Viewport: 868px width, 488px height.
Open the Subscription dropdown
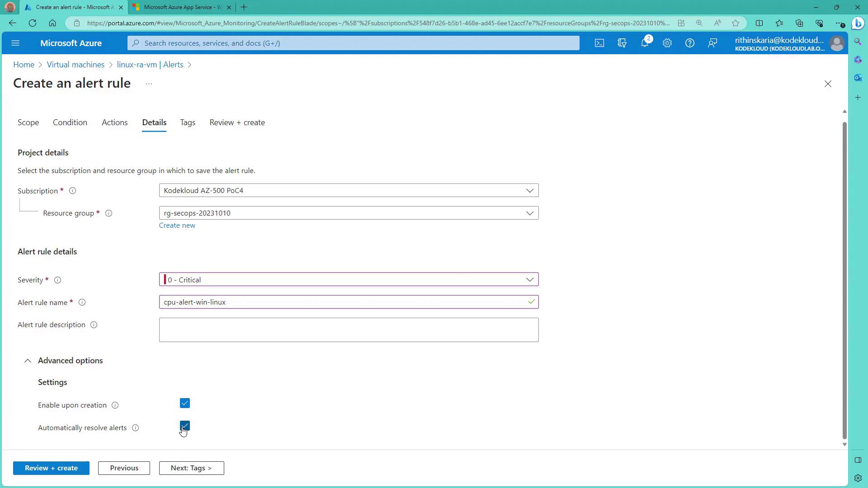pyautogui.click(x=349, y=191)
